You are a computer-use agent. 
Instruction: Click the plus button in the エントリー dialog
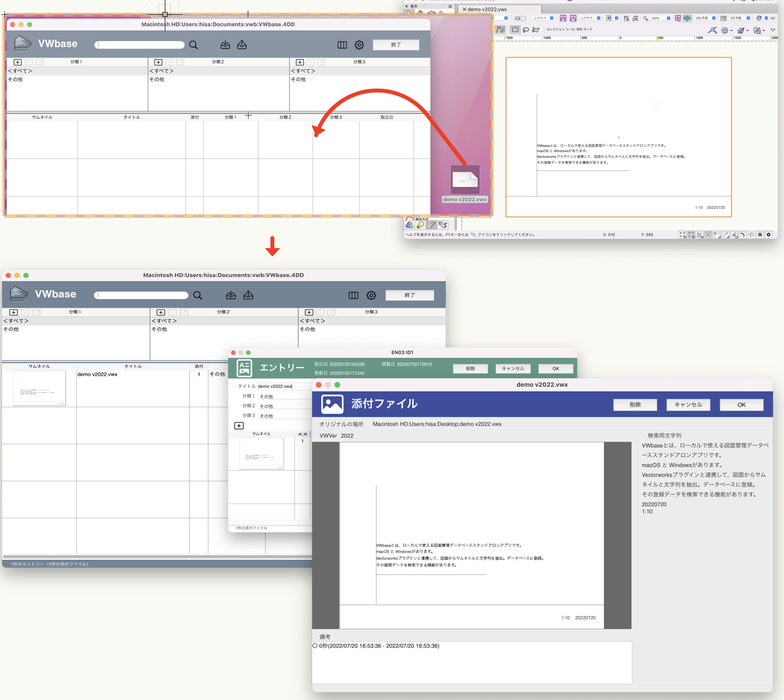239,426
